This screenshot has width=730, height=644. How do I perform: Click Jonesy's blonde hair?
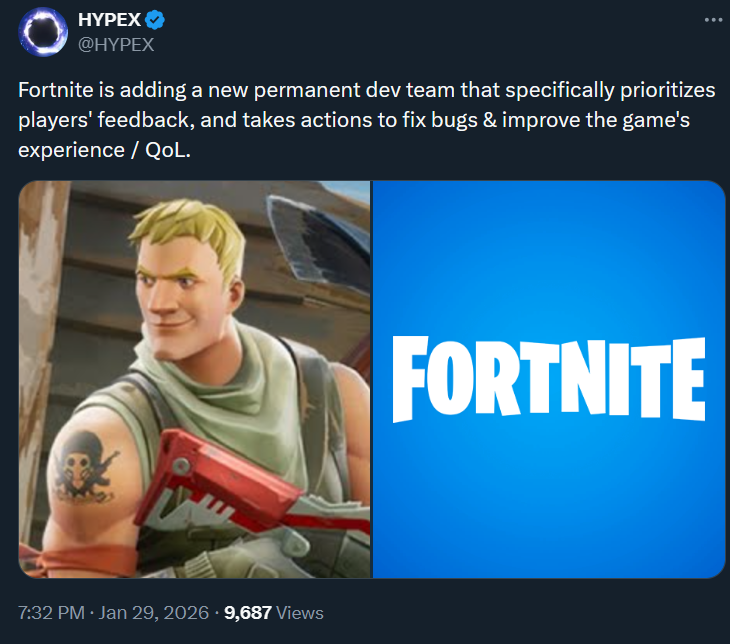[x=193, y=230]
